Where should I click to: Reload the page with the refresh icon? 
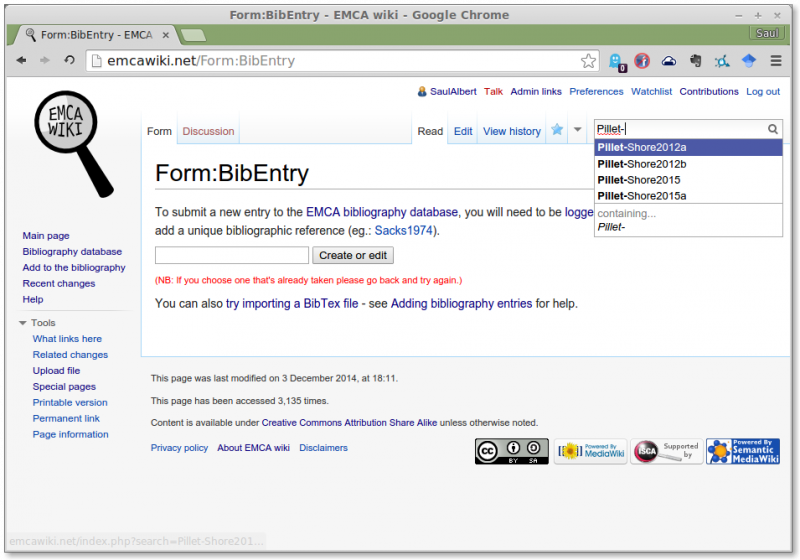(69, 60)
